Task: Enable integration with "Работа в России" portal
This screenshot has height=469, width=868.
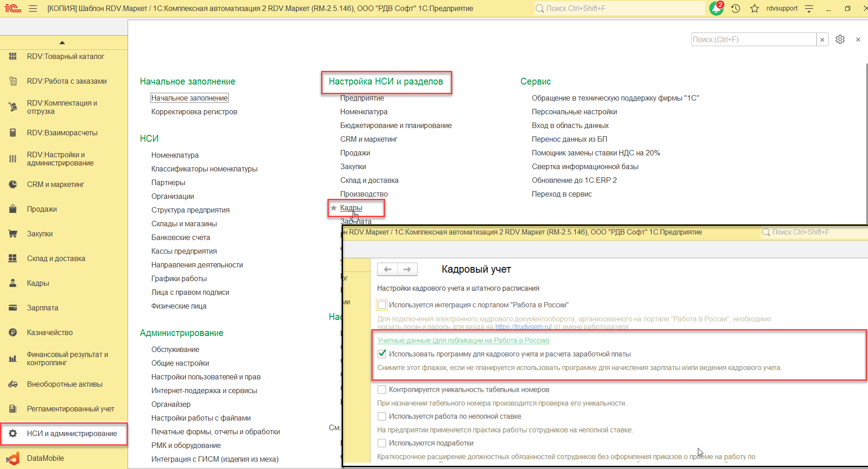Action: (382, 304)
